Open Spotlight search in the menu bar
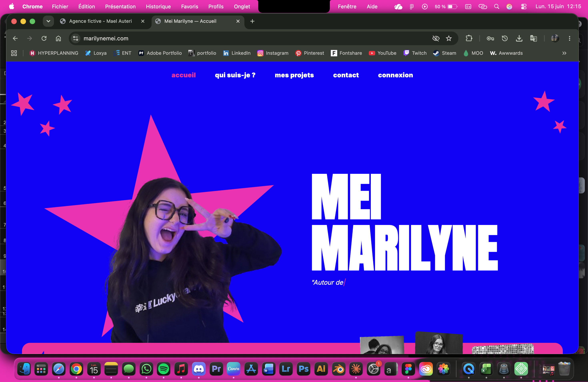The image size is (588, 382). (x=497, y=6)
